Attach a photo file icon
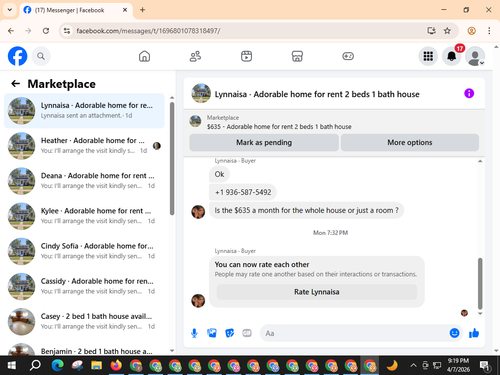Screen dimensions: 500x375 coord(212,333)
